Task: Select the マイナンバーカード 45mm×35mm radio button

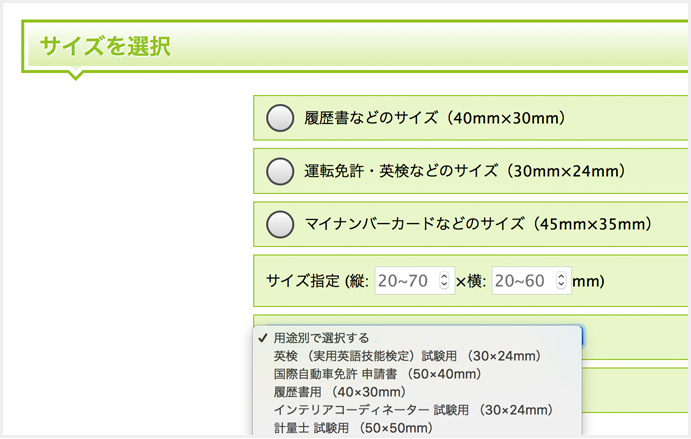Action: click(x=280, y=223)
